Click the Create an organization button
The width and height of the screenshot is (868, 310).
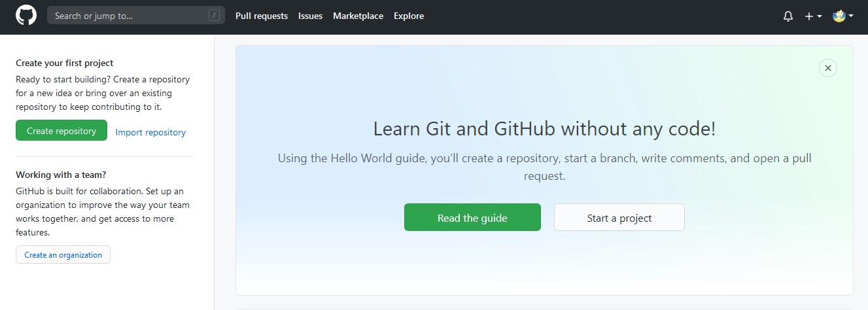click(63, 255)
